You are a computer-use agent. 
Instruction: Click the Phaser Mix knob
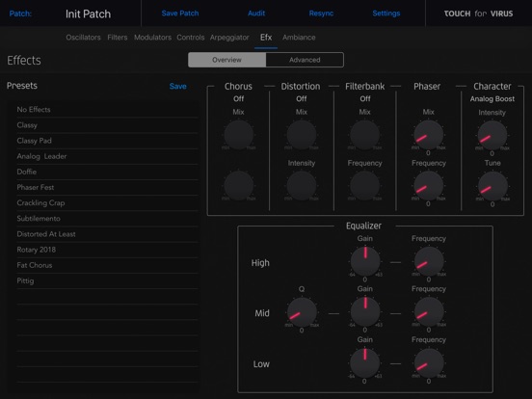pos(428,135)
